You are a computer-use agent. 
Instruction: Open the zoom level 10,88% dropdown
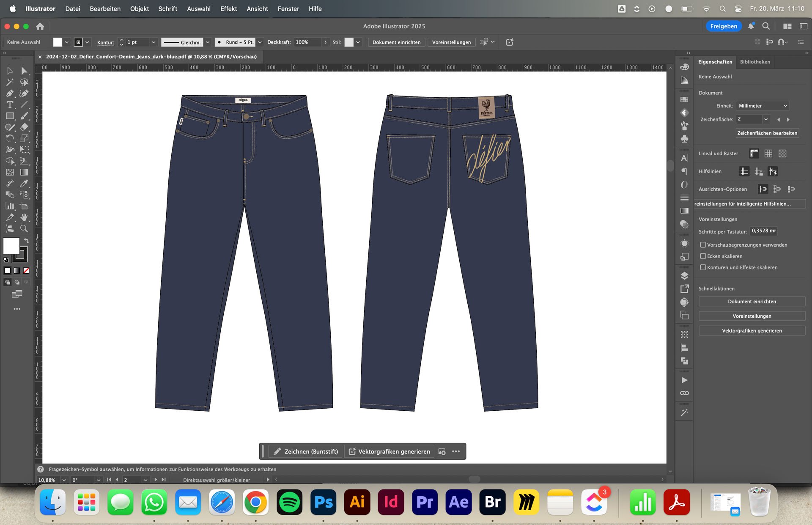[x=64, y=480]
